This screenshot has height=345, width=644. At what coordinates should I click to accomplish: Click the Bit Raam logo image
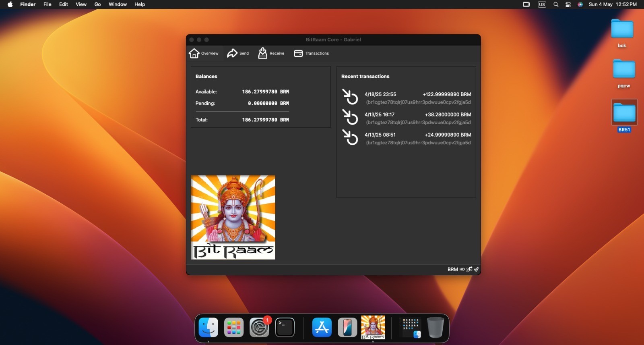[233, 217]
